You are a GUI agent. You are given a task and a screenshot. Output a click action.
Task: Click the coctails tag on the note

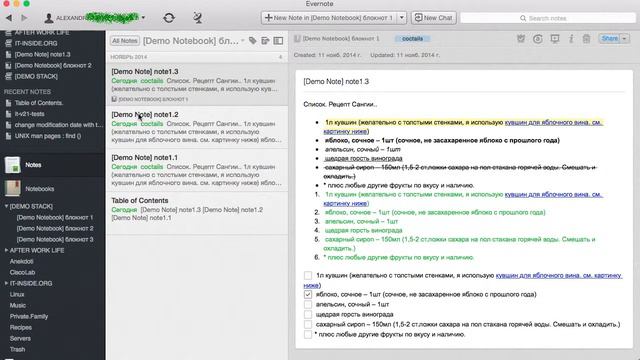coord(412,39)
